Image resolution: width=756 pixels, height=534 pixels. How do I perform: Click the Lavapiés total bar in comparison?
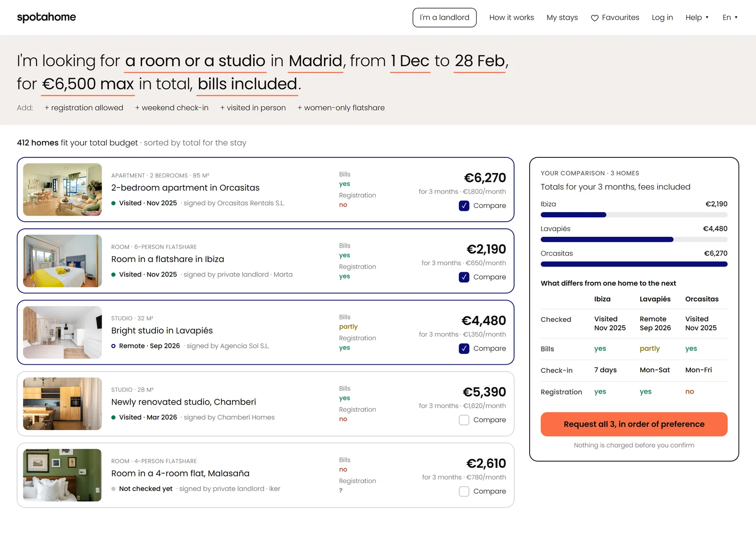(634, 240)
